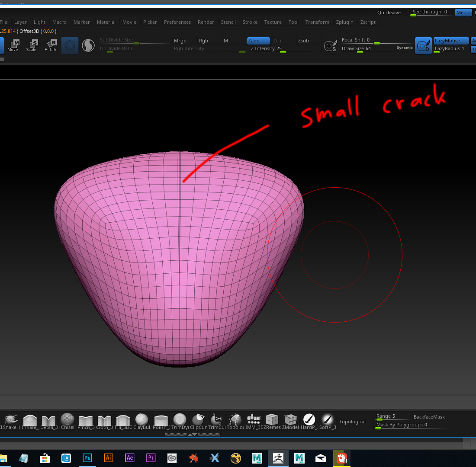Enable Zsub sculpt mode
Image resolution: width=476 pixels, height=467 pixels.
(x=308, y=41)
